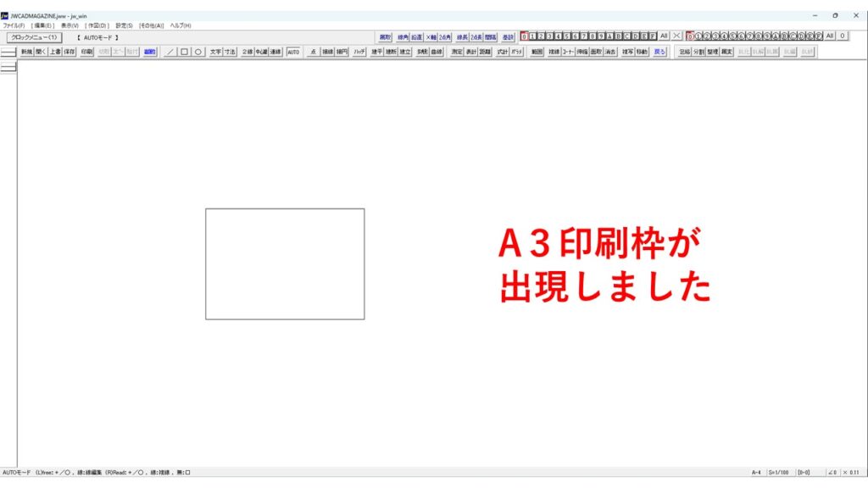Click the 文字 text tool button
This screenshot has width=868, height=488.
click(215, 52)
